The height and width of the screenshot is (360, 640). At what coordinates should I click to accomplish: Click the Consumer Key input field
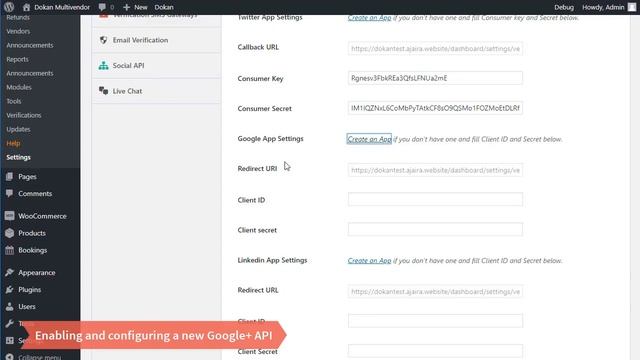(435, 78)
